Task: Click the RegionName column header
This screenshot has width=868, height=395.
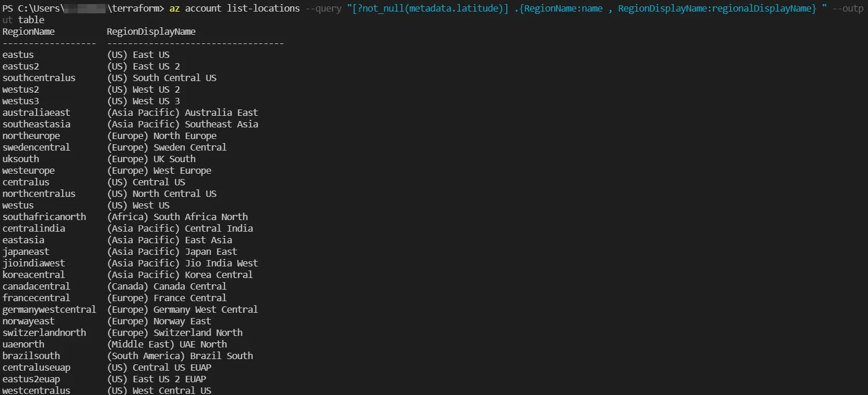Action: tap(28, 32)
